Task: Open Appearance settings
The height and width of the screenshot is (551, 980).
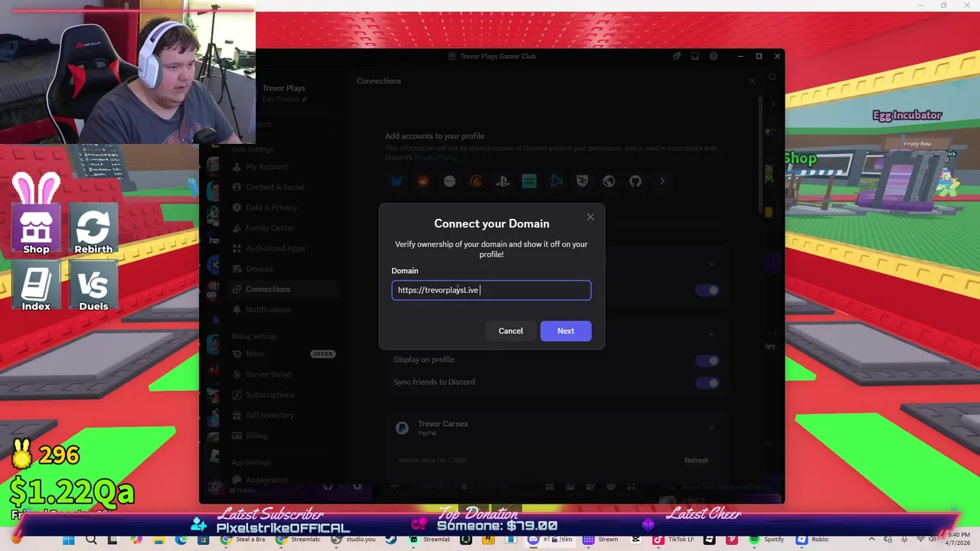Action: (x=283, y=480)
